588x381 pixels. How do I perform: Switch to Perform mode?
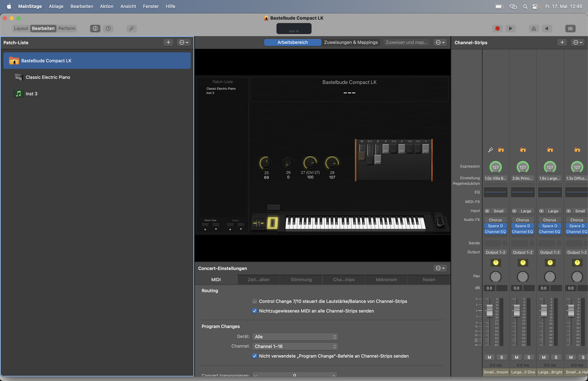point(67,28)
